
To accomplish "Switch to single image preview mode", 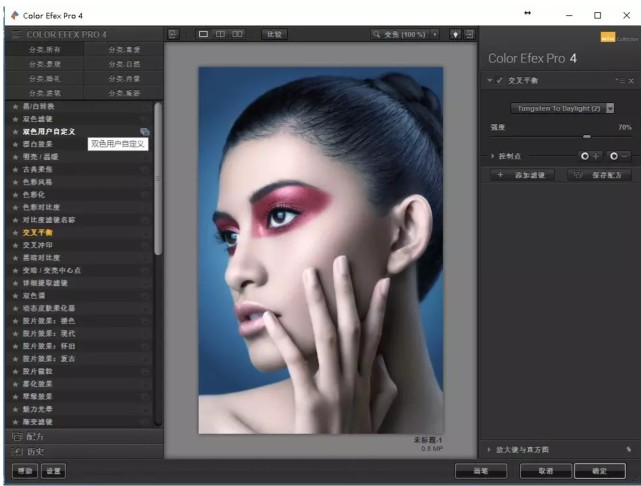I will [204, 34].
